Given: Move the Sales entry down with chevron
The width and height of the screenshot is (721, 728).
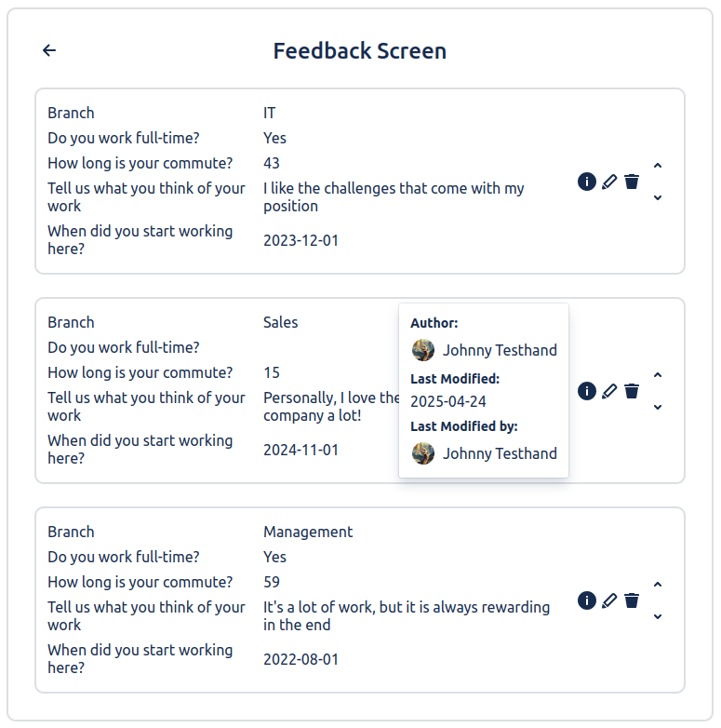Looking at the screenshot, I should (658, 407).
